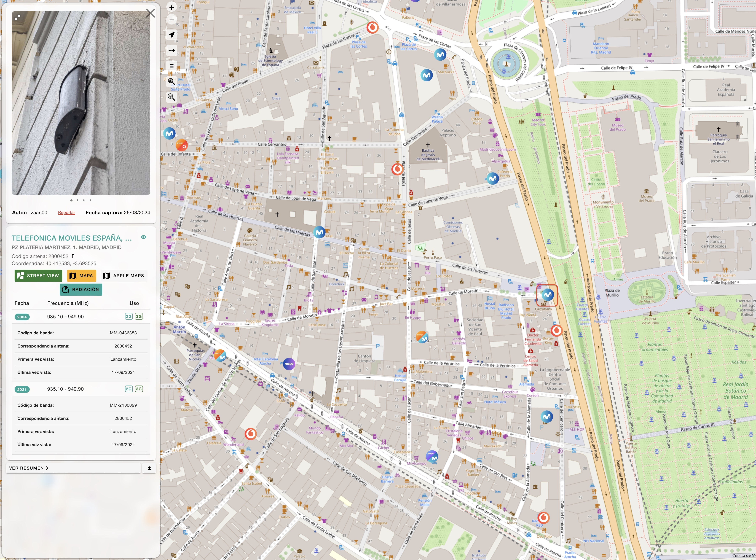Image resolution: width=756 pixels, height=560 pixels.
Task: Click the antenna photo thumbnail
Action: click(x=81, y=103)
